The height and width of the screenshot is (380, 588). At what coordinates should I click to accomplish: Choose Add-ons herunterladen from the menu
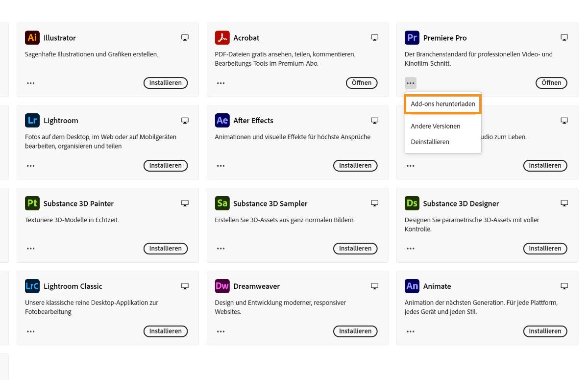coord(442,104)
